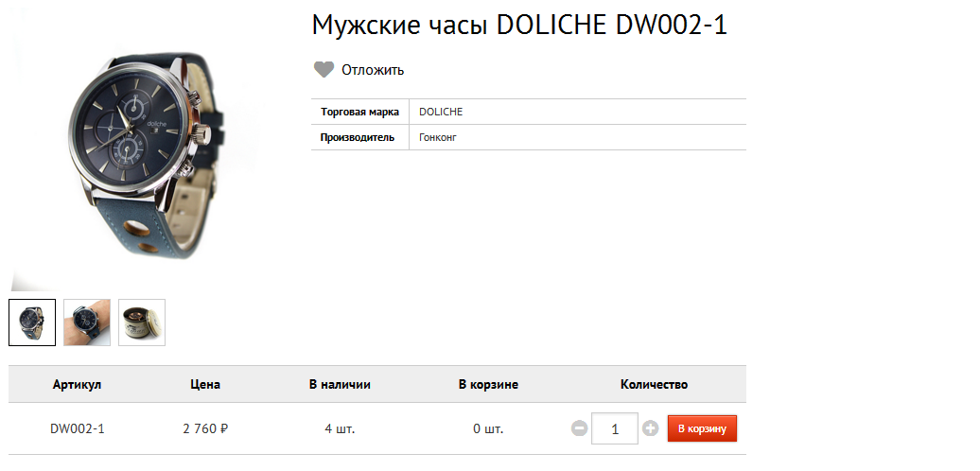Open the watch box thumbnail
This screenshot has width=980, height=471.
tap(142, 323)
